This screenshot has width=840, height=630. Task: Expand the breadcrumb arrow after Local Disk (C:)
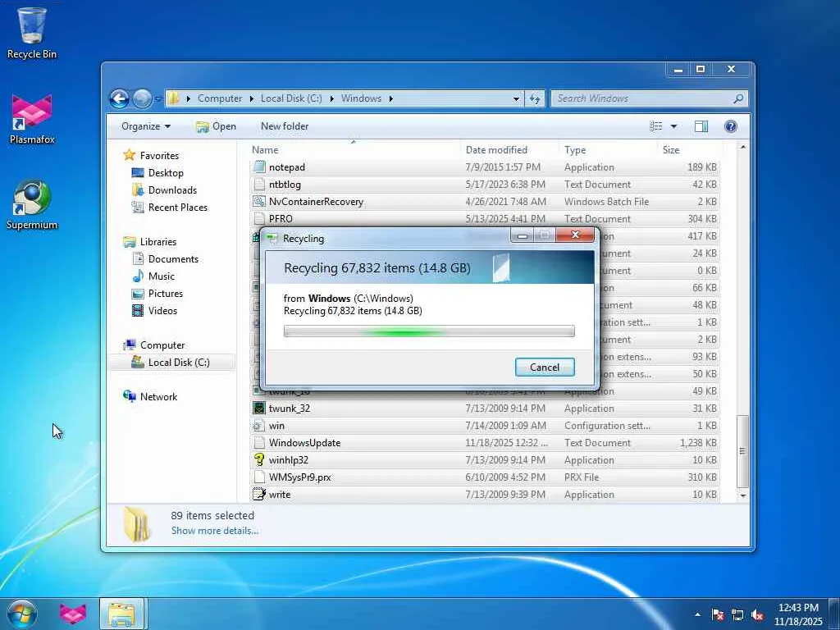click(332, 98)
